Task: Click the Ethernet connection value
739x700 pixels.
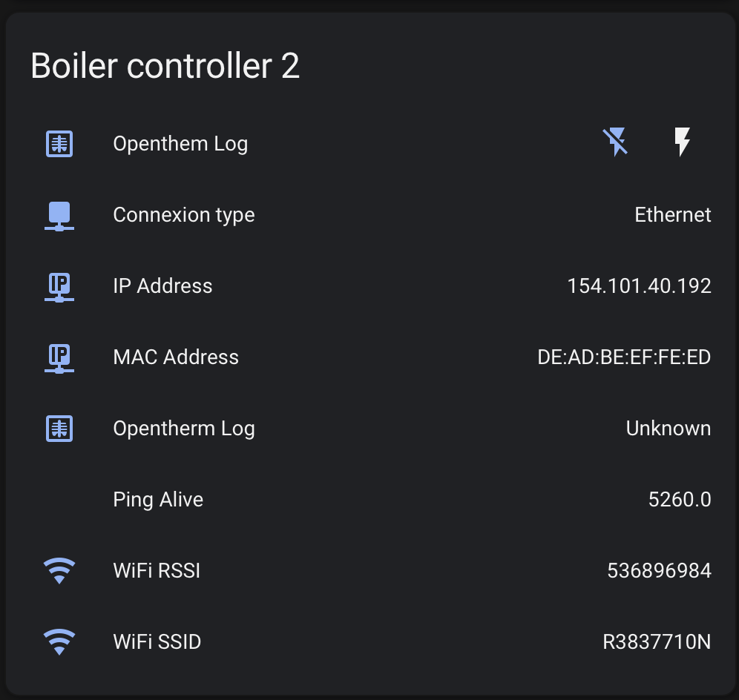Action: (x=672, y=215)
